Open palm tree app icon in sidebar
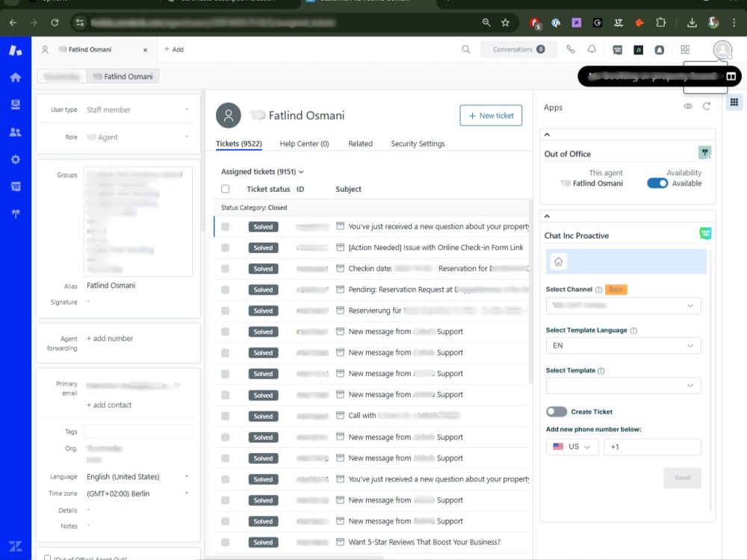The image size is (747, 560). point(15,214)
